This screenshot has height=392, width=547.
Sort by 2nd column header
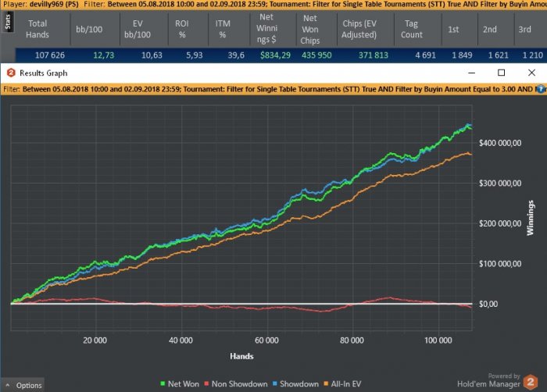click(490, 30)
